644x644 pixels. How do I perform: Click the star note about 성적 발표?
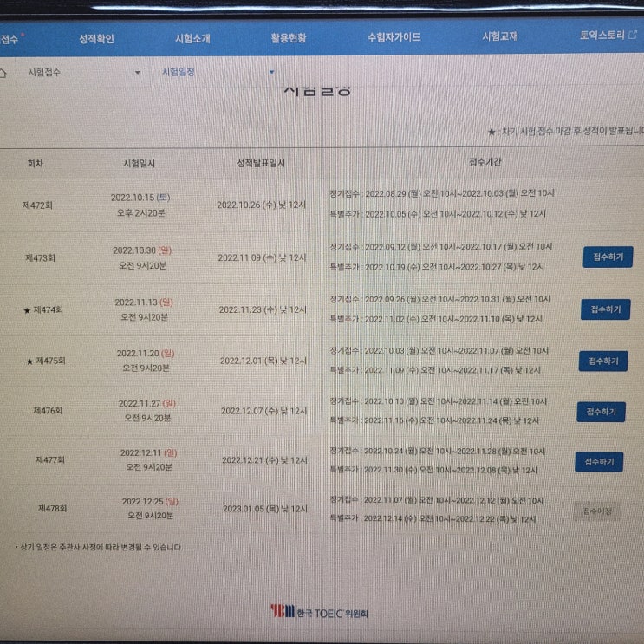565,132
